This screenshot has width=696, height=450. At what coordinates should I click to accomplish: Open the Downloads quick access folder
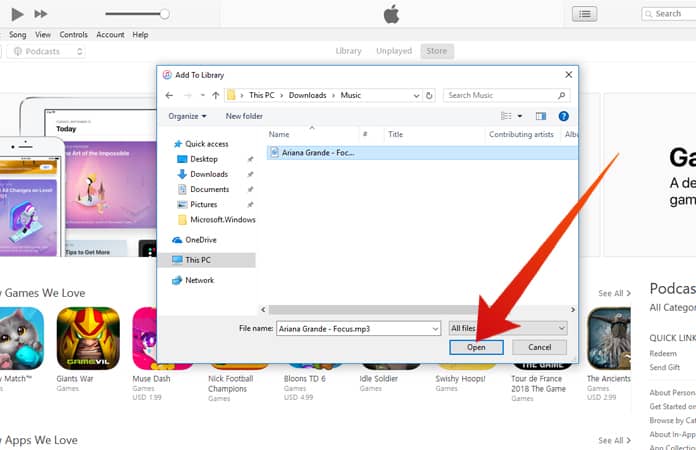click(x=208, y=174)
